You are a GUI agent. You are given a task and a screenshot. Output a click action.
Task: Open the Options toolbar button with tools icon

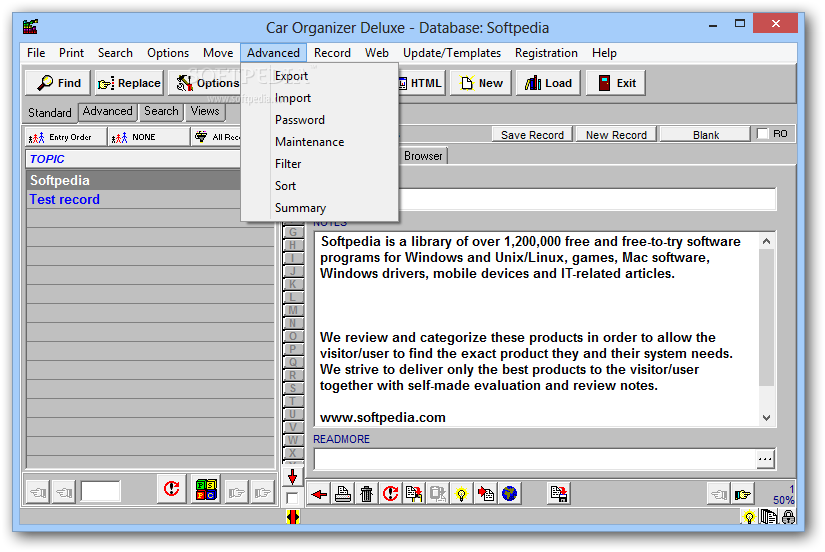[x=205, y=83]
